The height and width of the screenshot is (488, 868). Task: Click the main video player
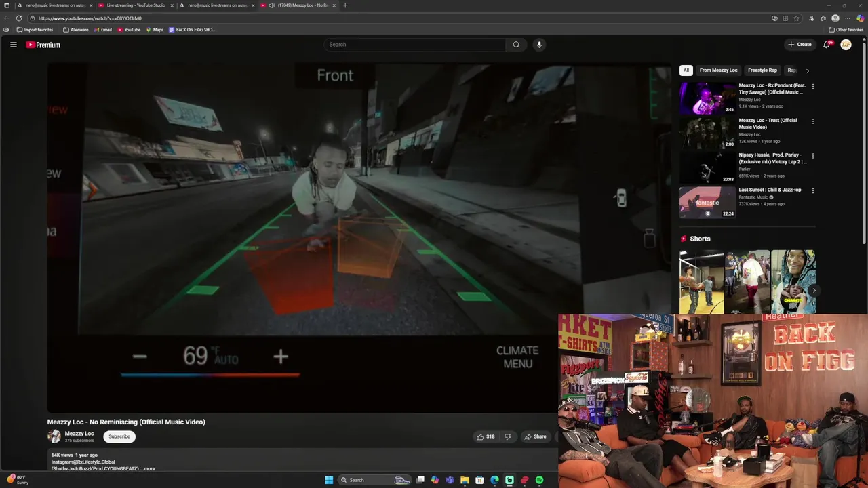coord(359,237)
